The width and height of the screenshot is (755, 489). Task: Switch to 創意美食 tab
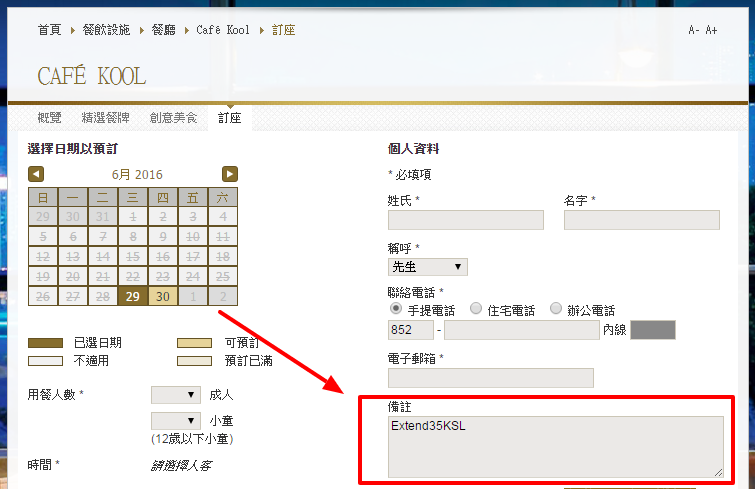tap(173, 118)
